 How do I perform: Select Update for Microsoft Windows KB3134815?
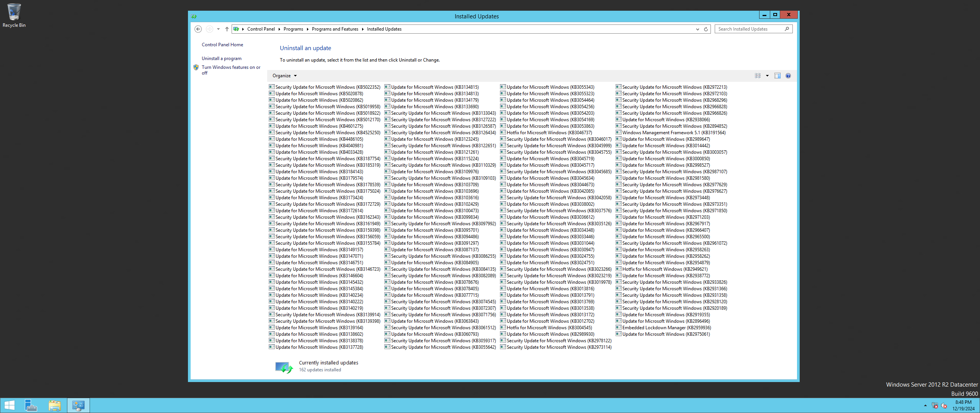(x=432, y=87)
